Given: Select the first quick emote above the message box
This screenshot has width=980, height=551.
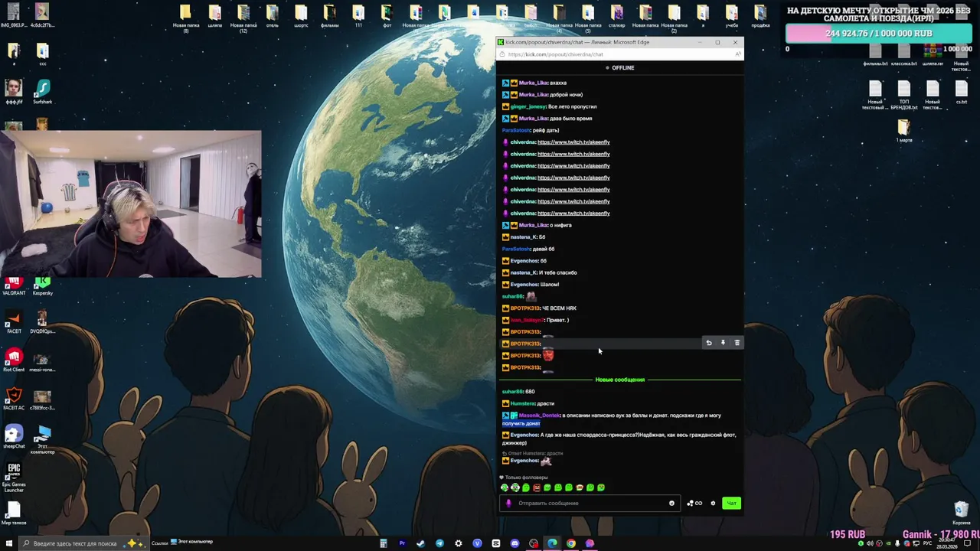Looking at the screenshot, I should pyautogui.click(x=505, y=487).
